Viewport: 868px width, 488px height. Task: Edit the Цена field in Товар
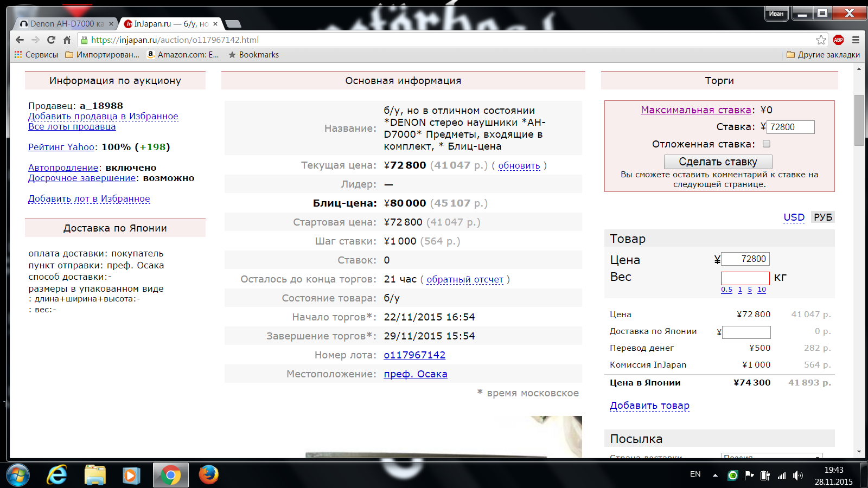tap(745, 259)
